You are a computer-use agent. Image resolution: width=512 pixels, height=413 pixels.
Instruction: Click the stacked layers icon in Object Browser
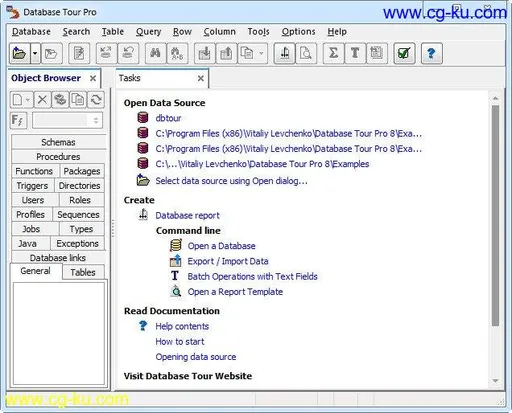click(x=60, y=99)
